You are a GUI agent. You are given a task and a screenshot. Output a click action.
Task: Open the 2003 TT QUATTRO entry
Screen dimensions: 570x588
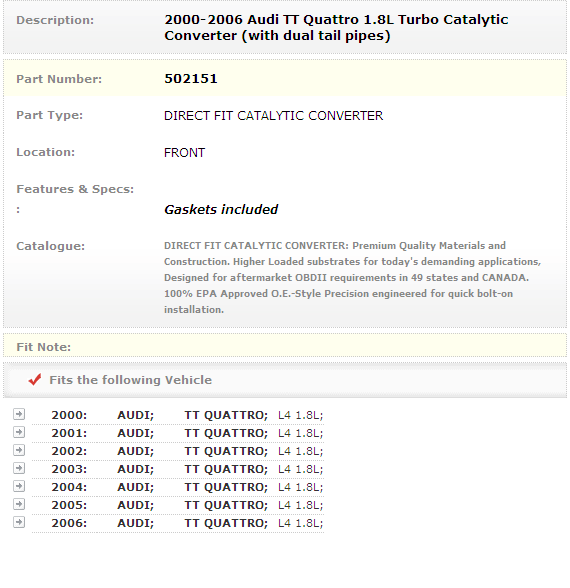226,469
